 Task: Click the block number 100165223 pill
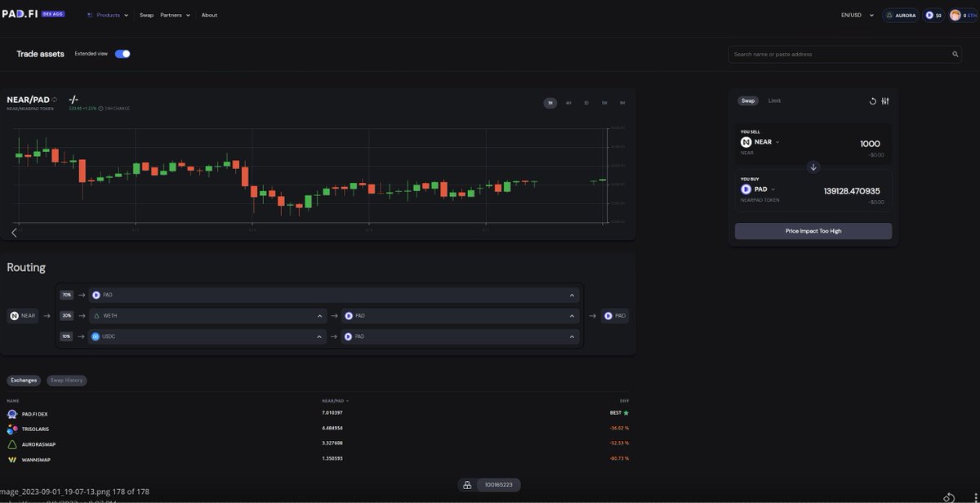498,485
